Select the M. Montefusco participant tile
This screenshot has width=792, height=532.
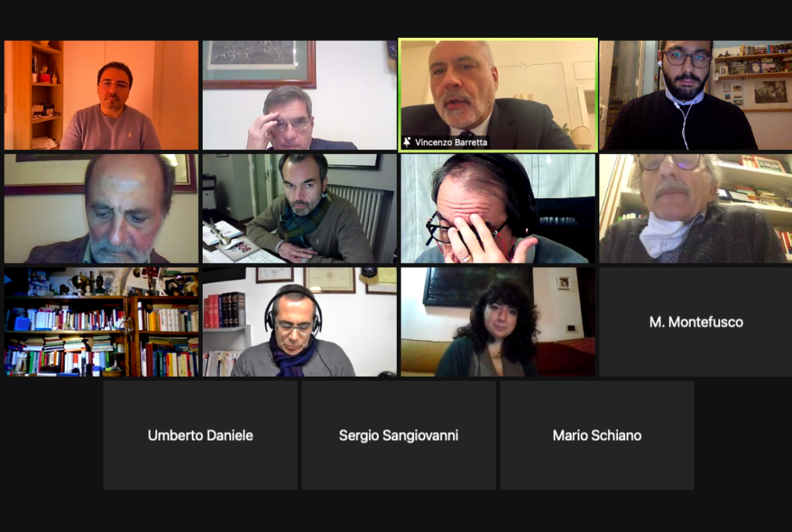tap(695, 322)
